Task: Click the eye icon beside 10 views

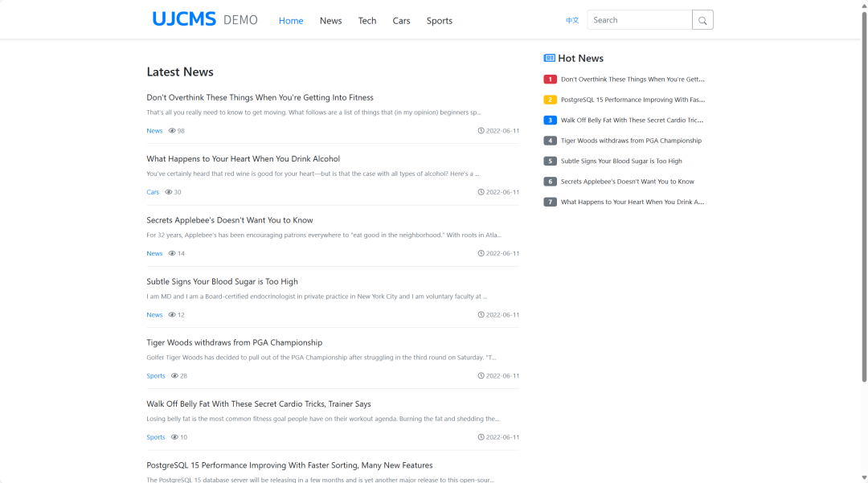Action: tap(175, 437)
